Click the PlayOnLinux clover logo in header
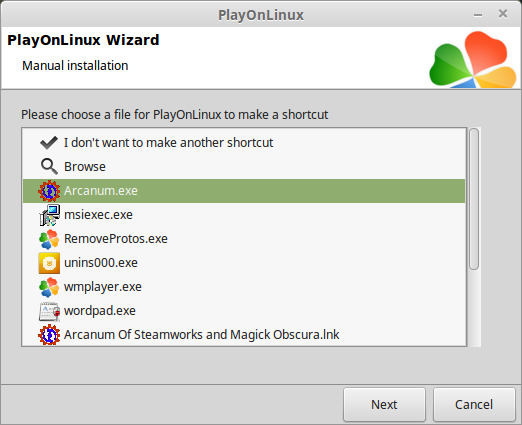 tap(473, 60)
